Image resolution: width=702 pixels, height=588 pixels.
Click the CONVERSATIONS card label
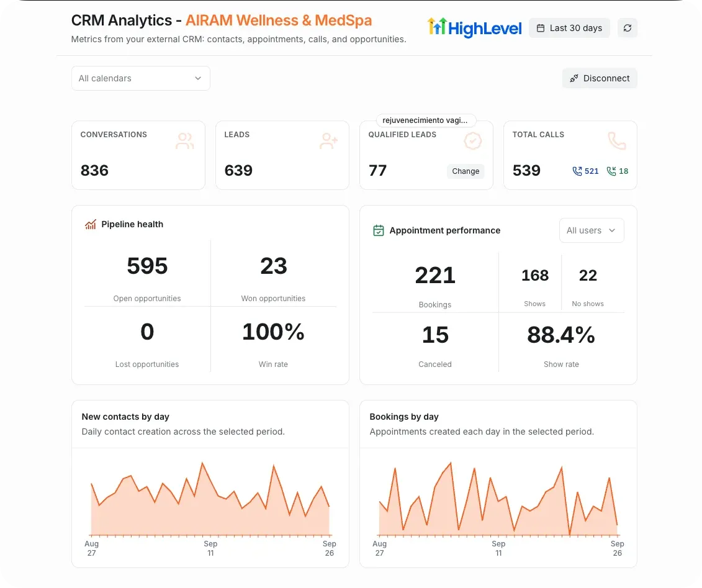(114, 134)
